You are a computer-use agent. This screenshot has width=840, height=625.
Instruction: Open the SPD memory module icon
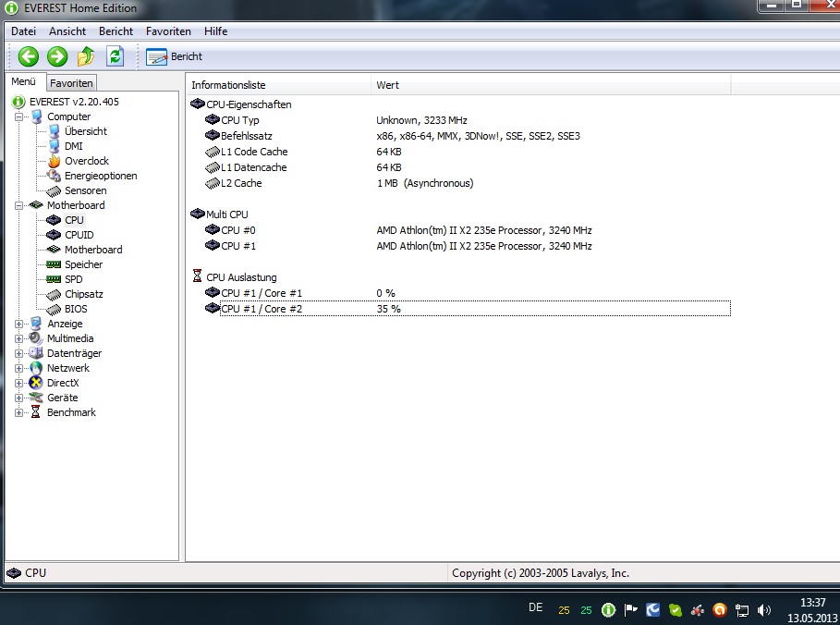[54, 279]
